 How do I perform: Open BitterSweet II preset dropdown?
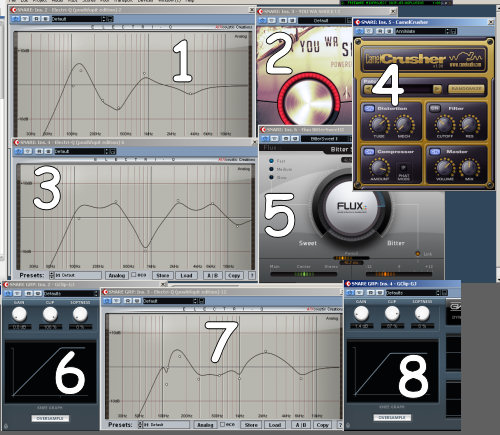pos(325,138)
